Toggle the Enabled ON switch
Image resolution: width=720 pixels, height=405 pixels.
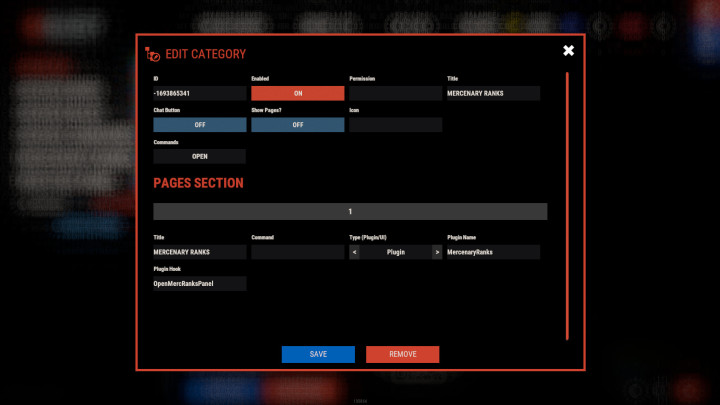297,93
